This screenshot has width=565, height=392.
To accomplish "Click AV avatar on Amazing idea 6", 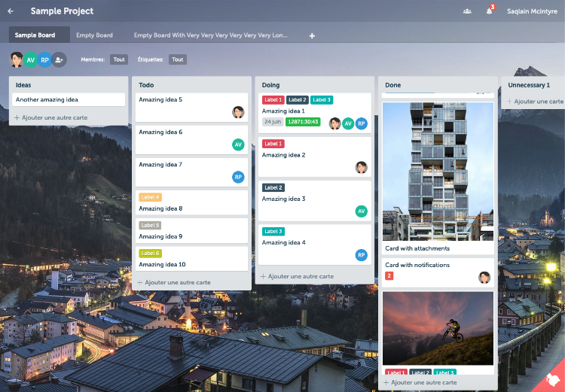I will coord(238,144).
